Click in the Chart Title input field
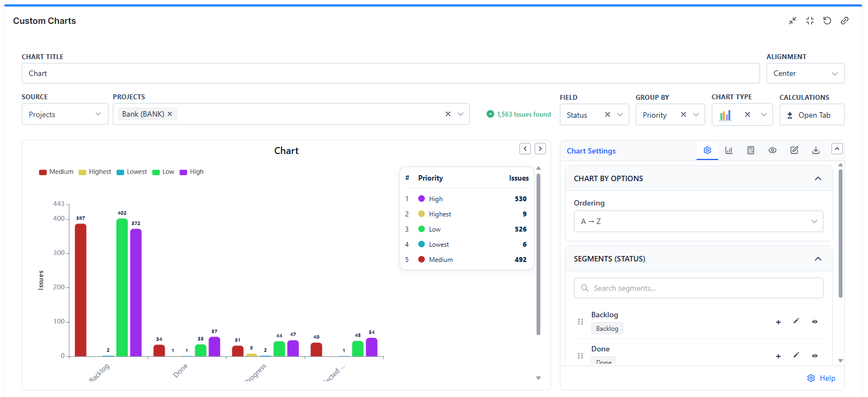 [x=391, y=73]
